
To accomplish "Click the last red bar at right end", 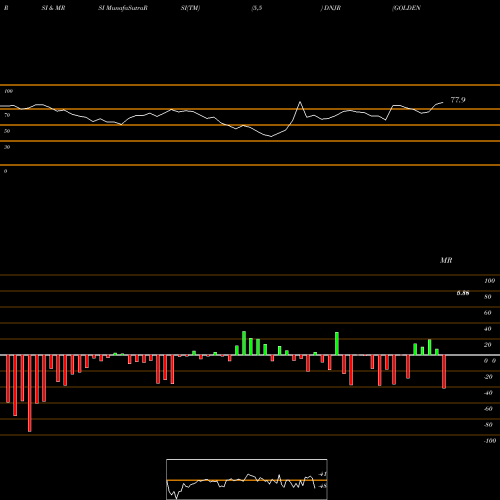I will 444,372.
